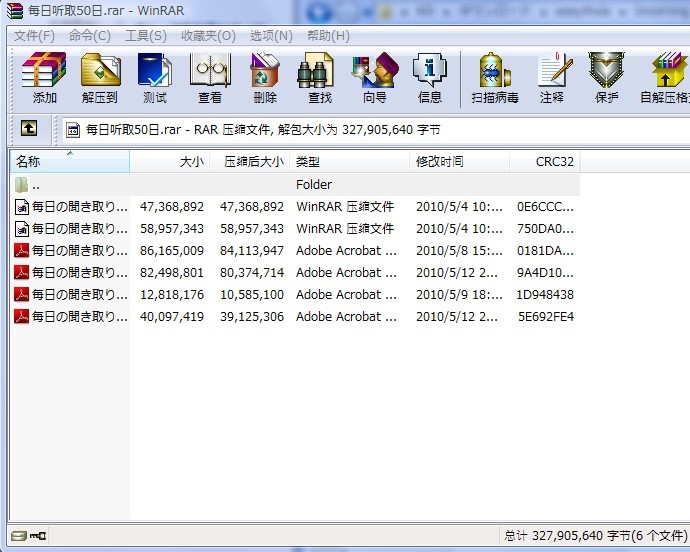Click CRC32 value 0E6CCC...
Image resolution: width=690 pixels, height=552 pixels.
click(x=545, y=206)
